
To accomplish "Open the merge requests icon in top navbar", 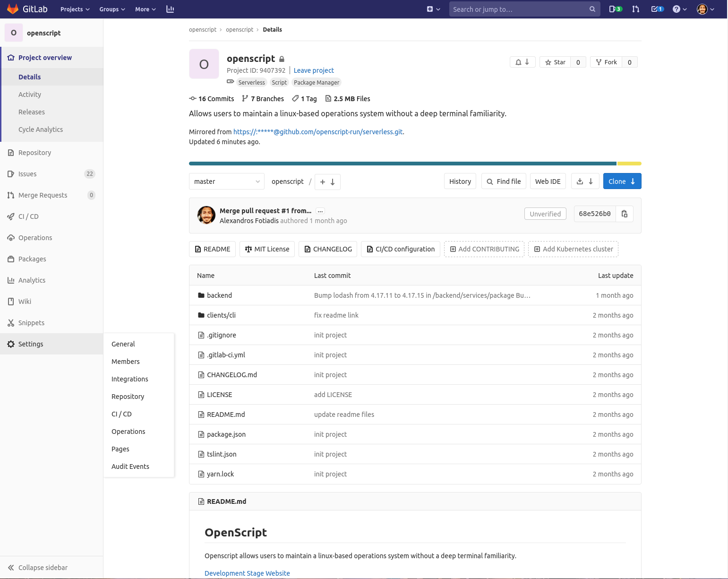I will point(636,9).
